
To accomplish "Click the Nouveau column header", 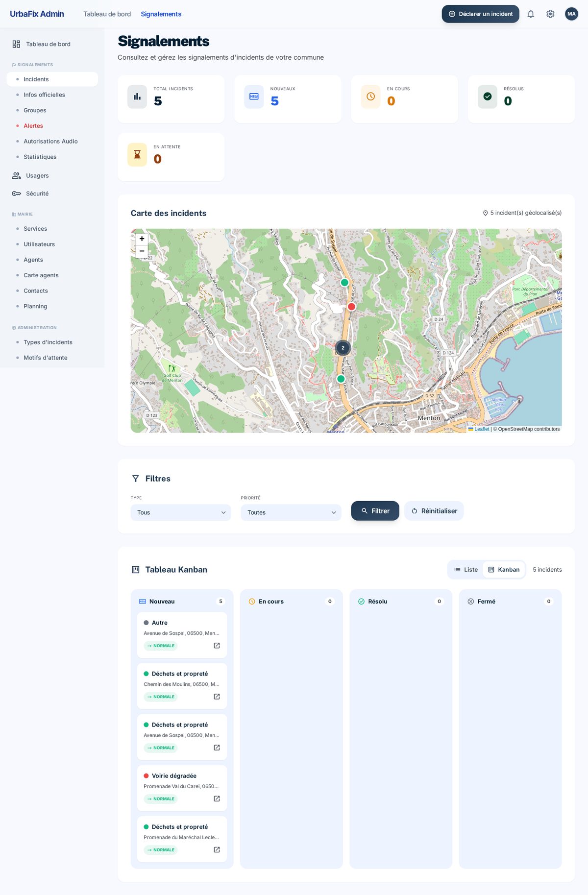I will point(182,602).
